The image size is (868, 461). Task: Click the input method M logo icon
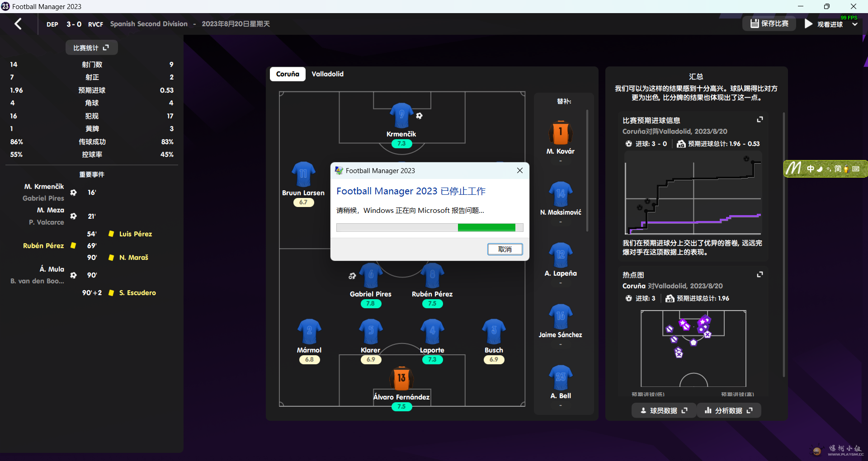794,169
